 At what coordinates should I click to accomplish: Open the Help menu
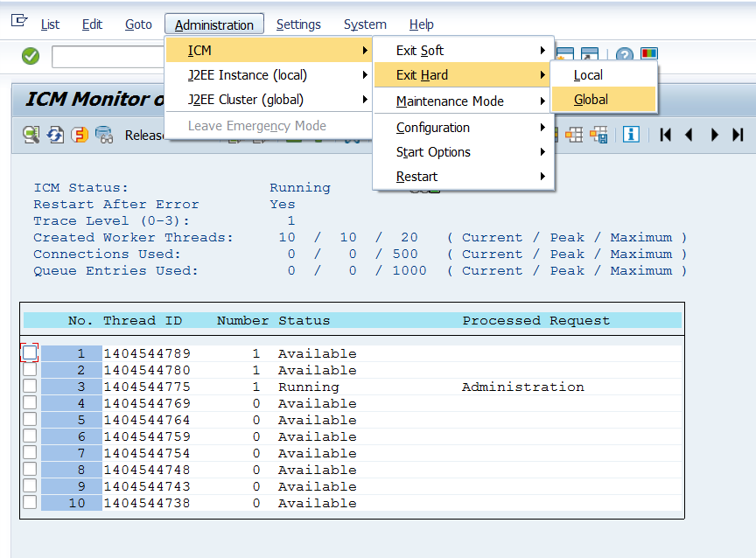click(x=422, y=24)
